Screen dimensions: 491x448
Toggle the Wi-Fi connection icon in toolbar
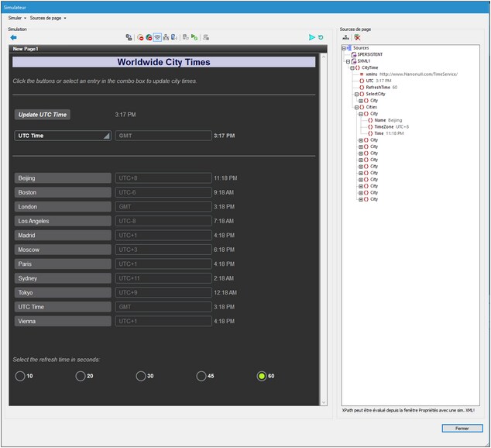point(157,37)
